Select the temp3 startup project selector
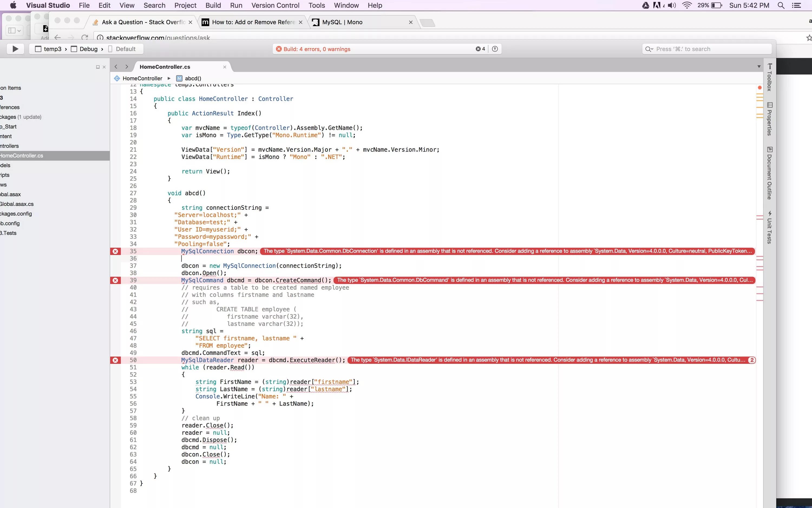Image resolution: width=812 pixels, height=508 pixels. click(x=49, y=49)
